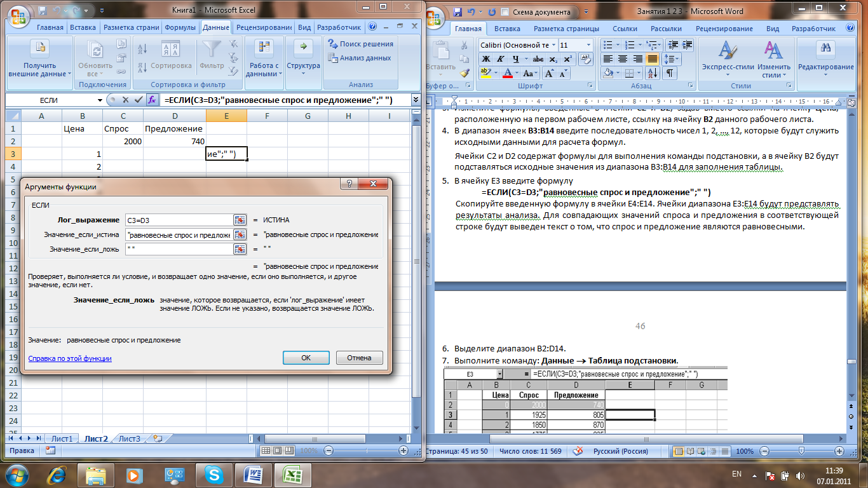Click the Лог_выражение input field
868x488 pixels.
click(x=179, y=220)
